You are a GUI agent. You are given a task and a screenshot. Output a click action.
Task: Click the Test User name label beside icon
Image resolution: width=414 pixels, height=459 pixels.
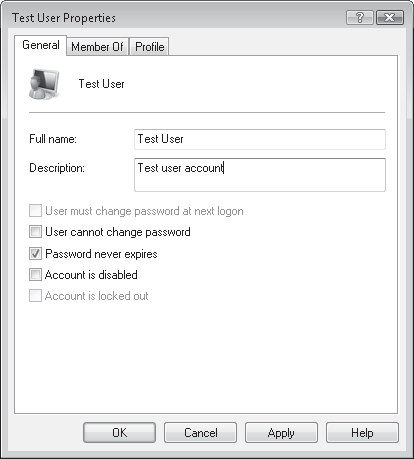(x=101, y=84)
